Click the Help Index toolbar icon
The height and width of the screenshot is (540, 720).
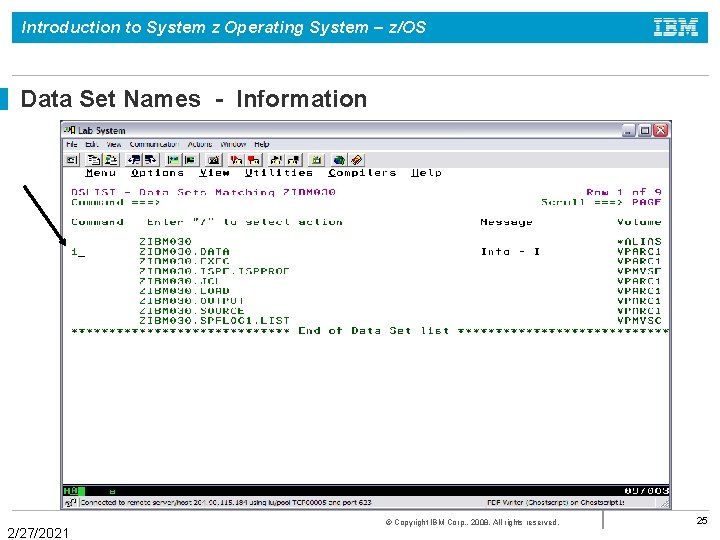tap(357, 160)
